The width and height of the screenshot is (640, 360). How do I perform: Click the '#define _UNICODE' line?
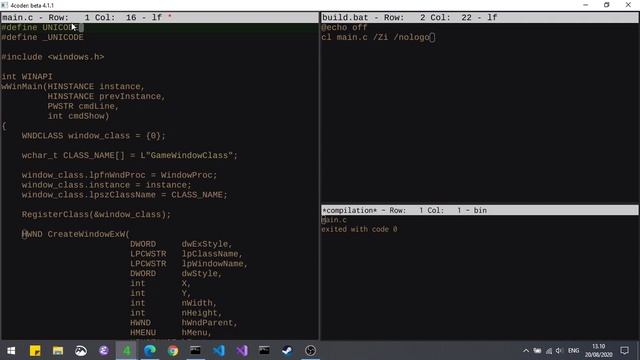point(42,37)
